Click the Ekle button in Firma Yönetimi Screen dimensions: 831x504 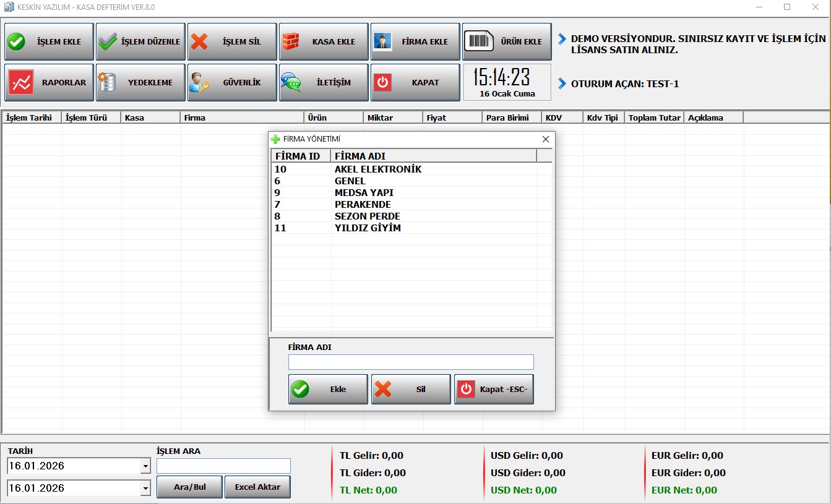[x=328, y=390]
